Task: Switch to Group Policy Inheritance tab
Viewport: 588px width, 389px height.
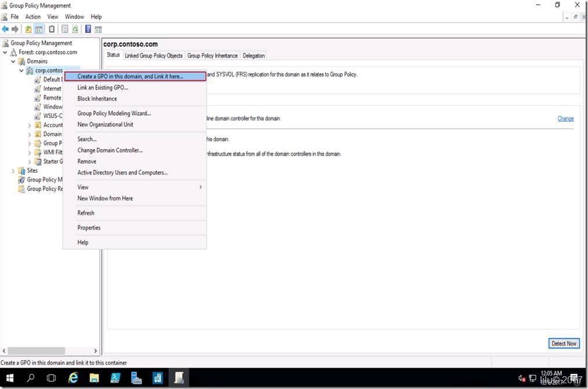Action: pyautogui.click(x=212, y=56)
